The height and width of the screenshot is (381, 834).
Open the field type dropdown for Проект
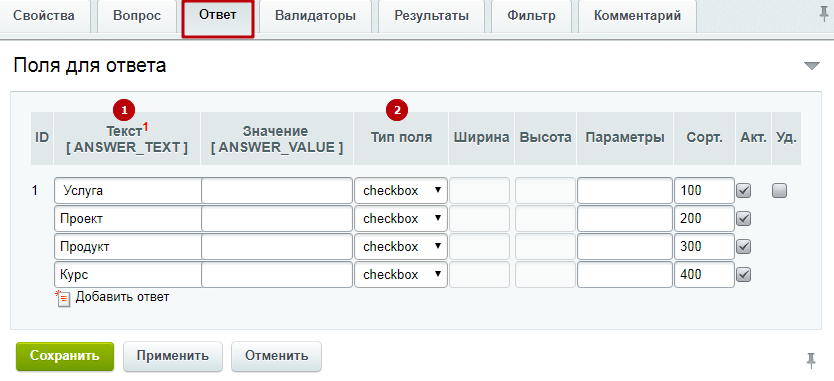pos(401,219)
